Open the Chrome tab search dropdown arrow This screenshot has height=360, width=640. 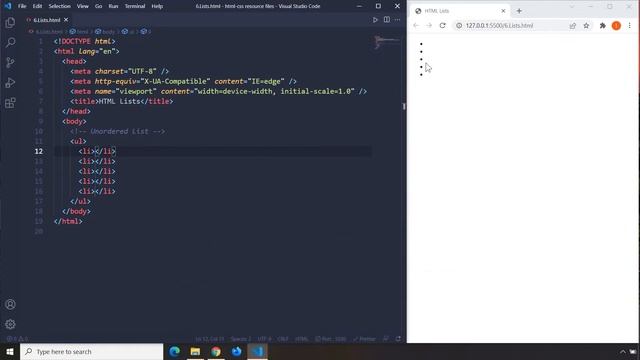pos(571,7)
